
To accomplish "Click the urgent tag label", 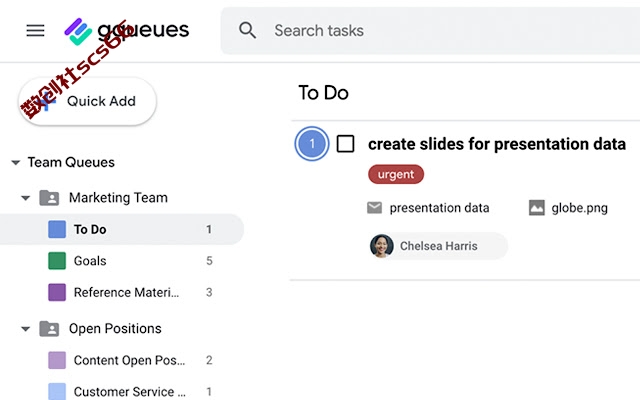I will [x=396, y=174].
